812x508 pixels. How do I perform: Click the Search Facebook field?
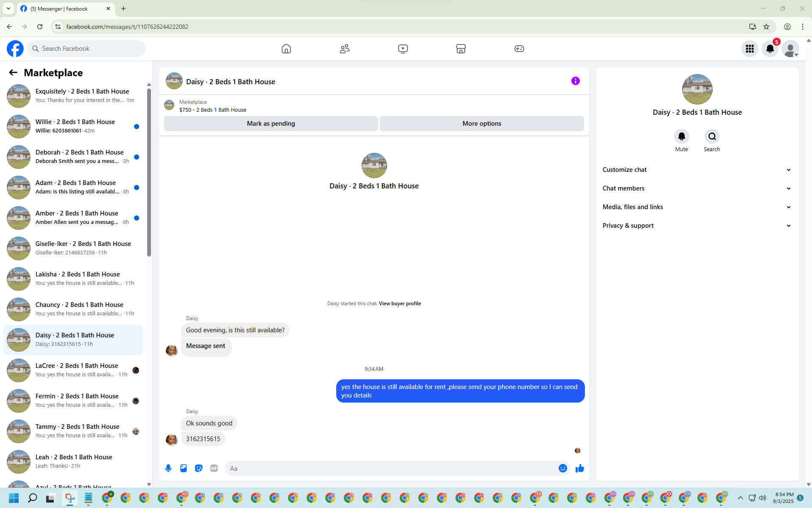click(x=86, y=49)
